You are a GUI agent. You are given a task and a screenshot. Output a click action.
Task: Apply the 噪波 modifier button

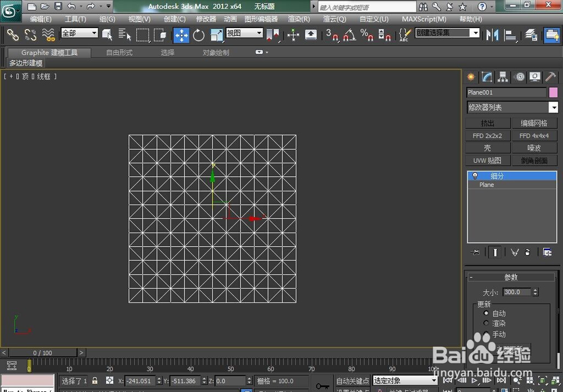pyautogui.click(x=534, y=148)
